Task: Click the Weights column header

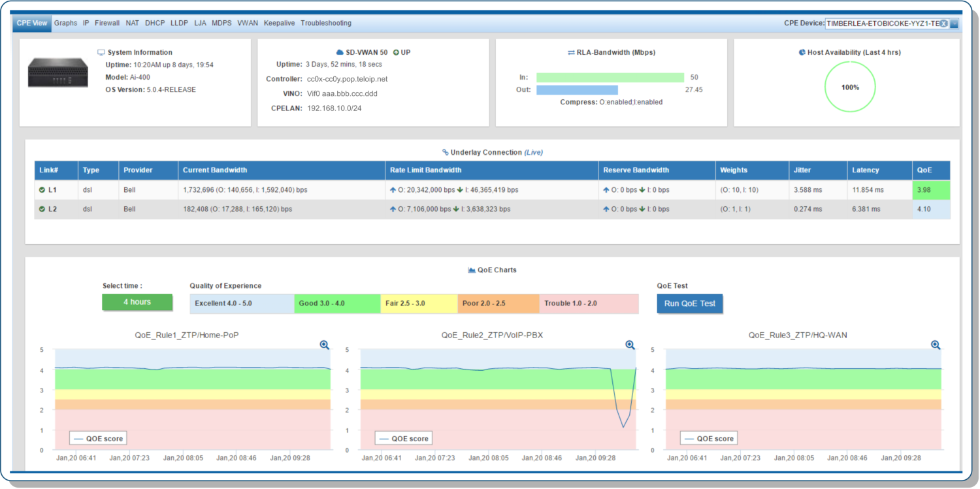Action: [x=752, y=170]
